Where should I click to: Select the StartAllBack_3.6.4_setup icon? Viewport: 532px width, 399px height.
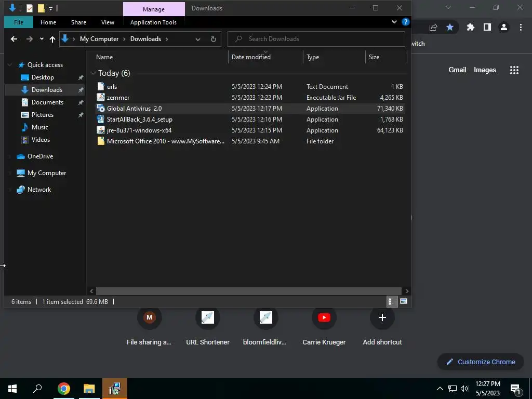click(x=101, y=119)
